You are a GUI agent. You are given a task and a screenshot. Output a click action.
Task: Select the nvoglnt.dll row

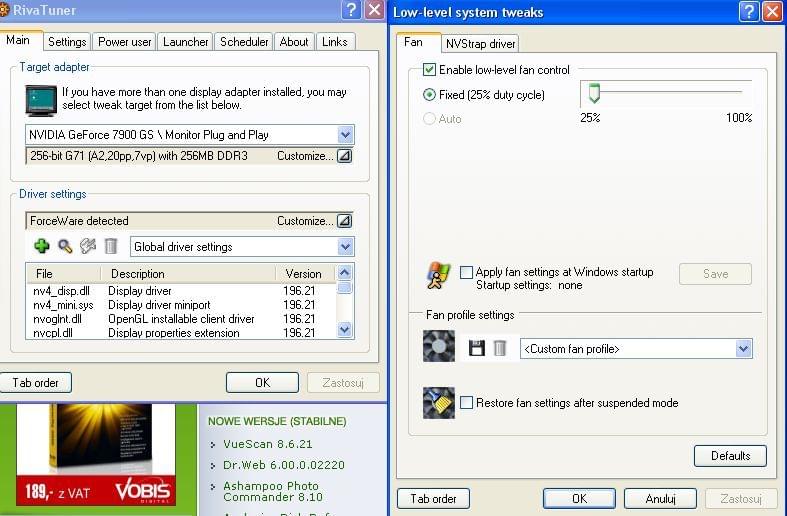[181, 319]
